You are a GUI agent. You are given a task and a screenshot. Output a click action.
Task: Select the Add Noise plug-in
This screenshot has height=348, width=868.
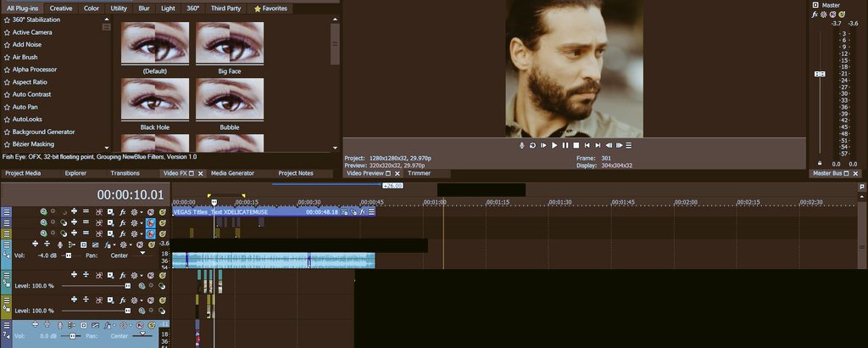click(27, 44)
